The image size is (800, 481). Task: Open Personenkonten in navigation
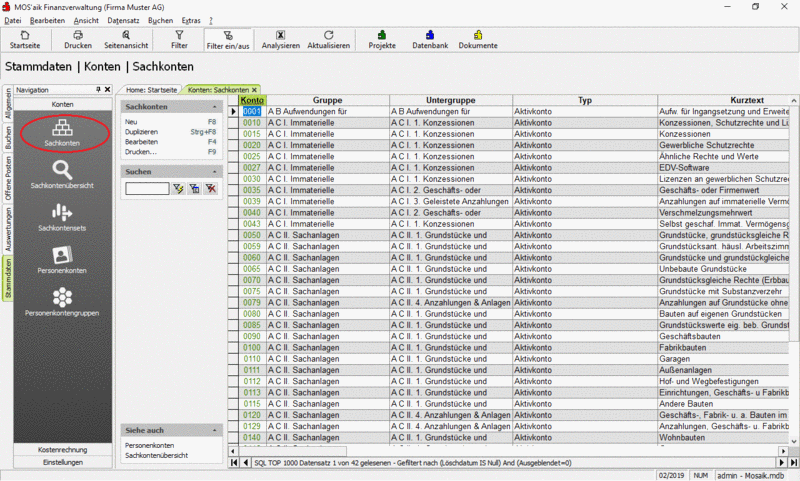[x=62, y=260]
